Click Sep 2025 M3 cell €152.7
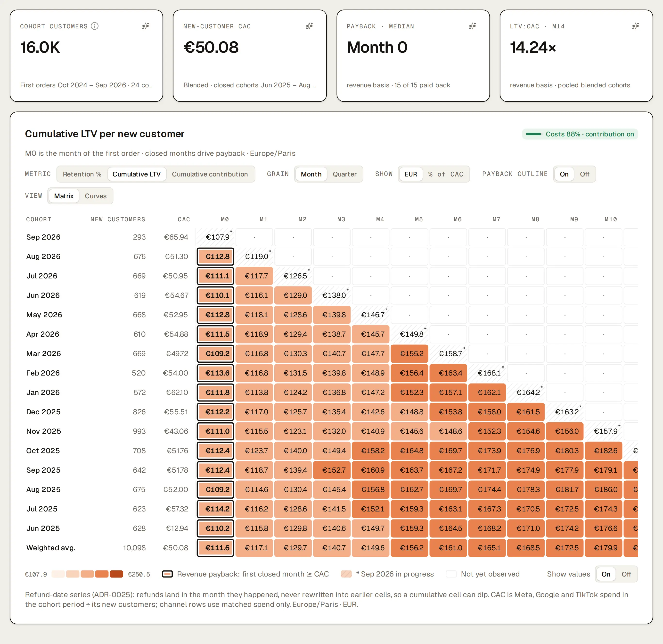Viewport: 663px width, 644px height. 332,470
